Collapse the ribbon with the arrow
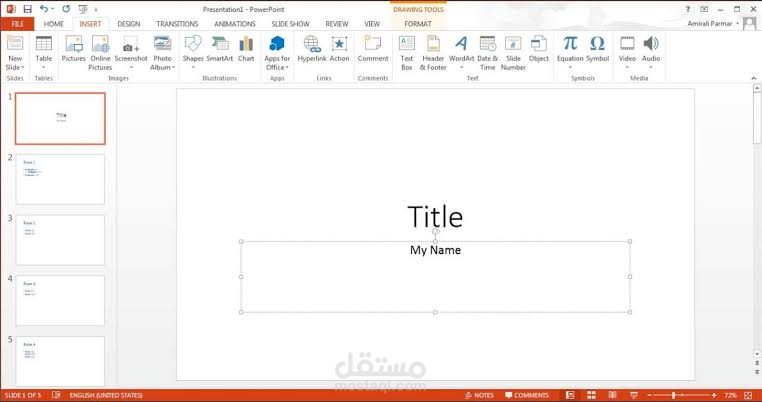The width and height of the screenshot is (762, 402). tap(754, 78)
